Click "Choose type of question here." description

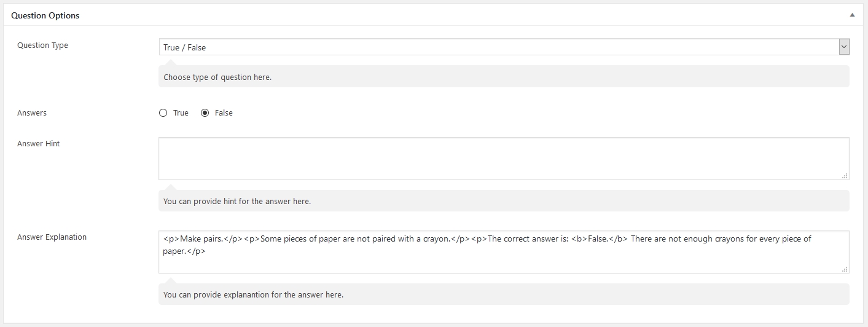point(217,77)
